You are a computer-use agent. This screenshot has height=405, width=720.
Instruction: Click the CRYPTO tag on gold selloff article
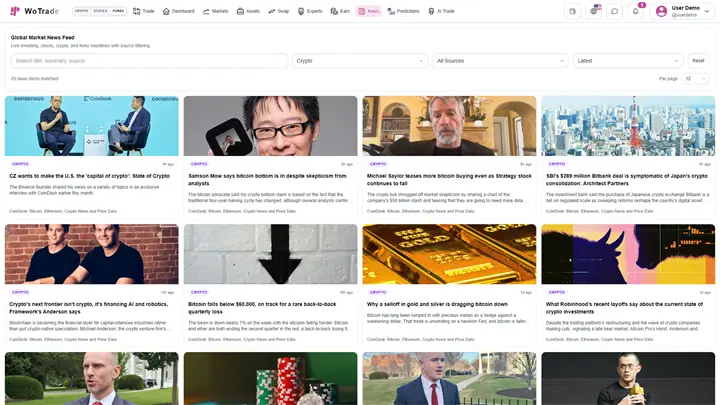click(x=378, y=292)
